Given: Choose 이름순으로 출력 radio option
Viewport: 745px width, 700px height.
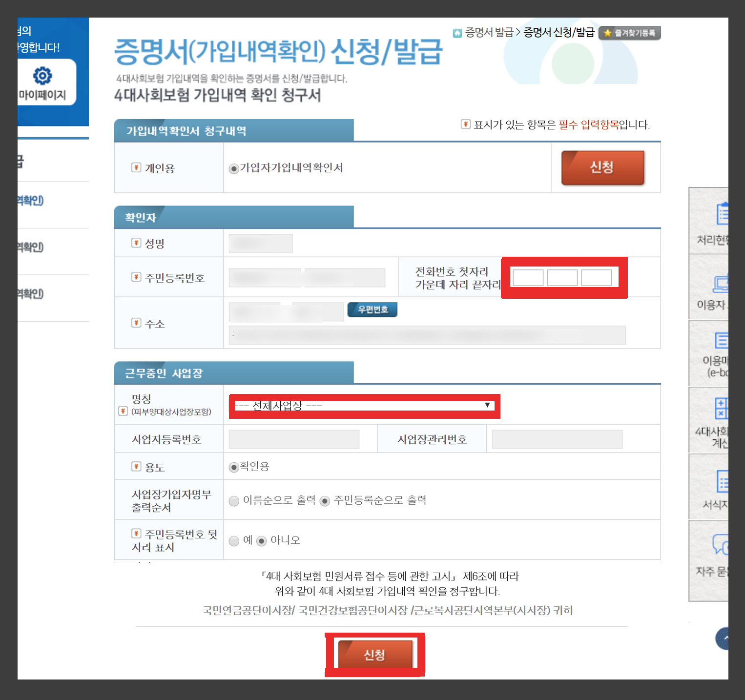Looking at the screenshot, I should 234,501.
